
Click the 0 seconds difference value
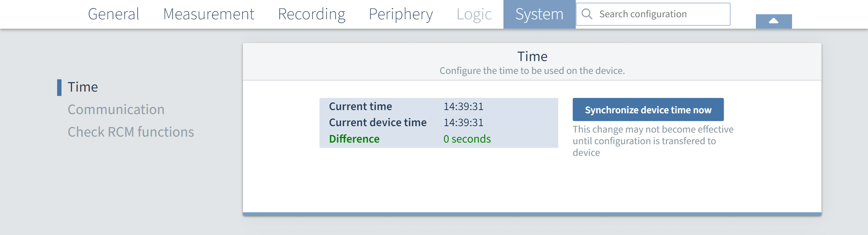[x=467, y=139]
